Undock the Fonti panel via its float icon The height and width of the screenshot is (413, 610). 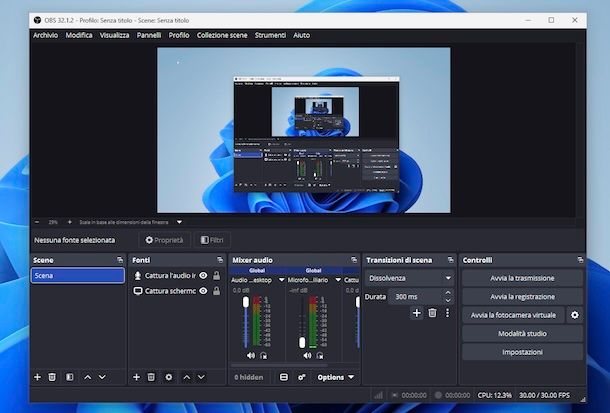[220, 260]
